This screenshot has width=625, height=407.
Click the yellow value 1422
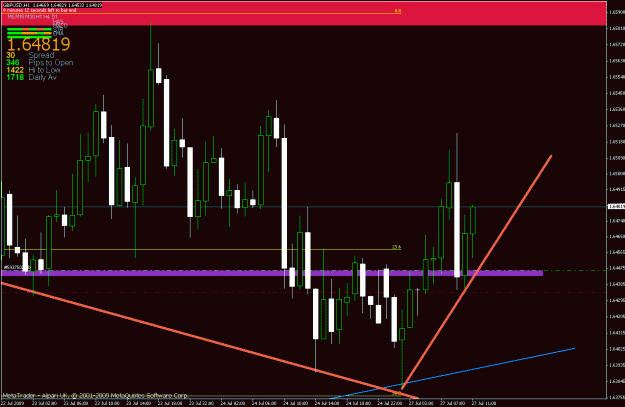tap(15, 70)
